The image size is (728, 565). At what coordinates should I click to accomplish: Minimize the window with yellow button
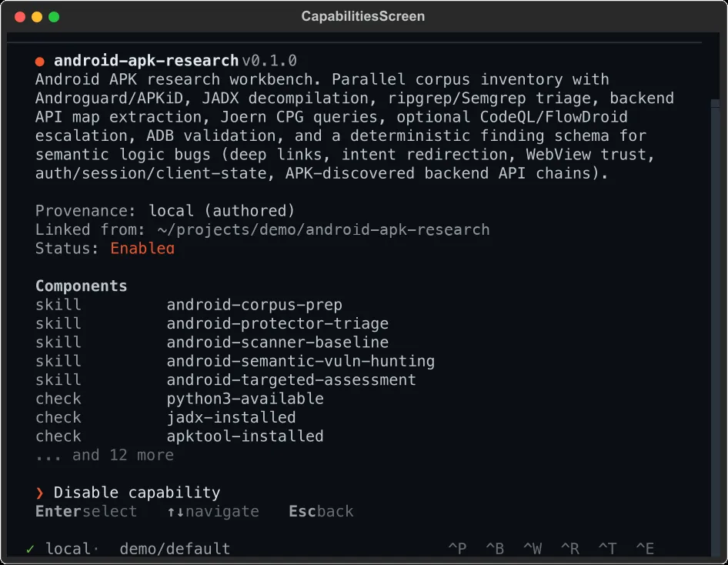tap(37, 17)
